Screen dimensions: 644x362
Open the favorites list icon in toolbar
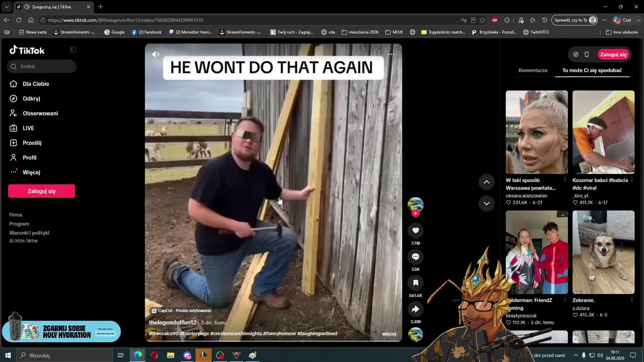(x=533, y=20)
